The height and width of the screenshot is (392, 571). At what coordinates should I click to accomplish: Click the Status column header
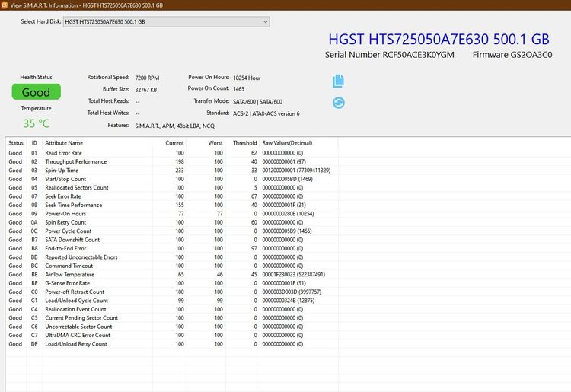coord(16,143)
